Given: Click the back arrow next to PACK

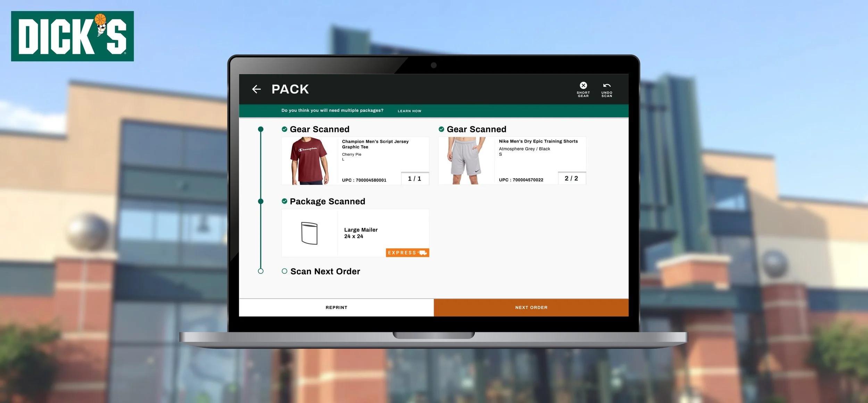Looking at the screenshot, I should (x=256, y=89).
